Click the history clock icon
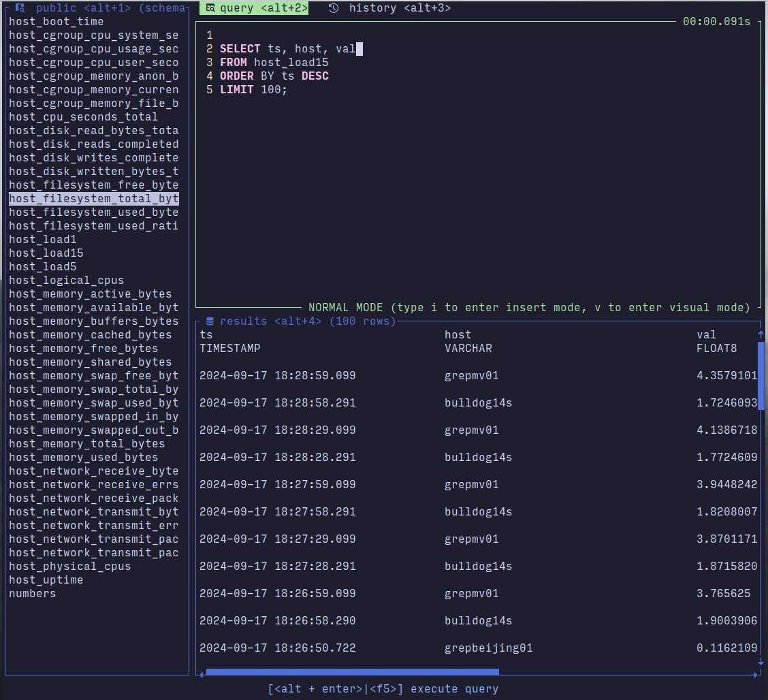768x700 pixels. point(334,8)
